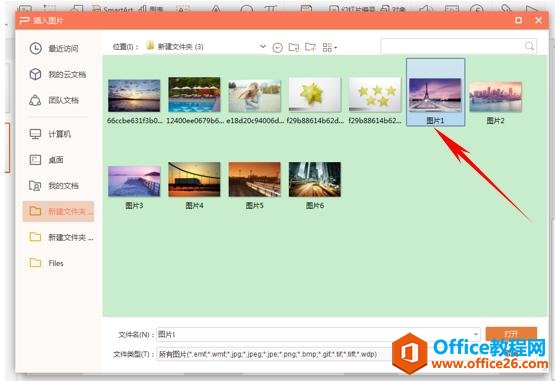Expand the location path dropdown
This screenshot has width=555, height=381.
tap(263, 46)
